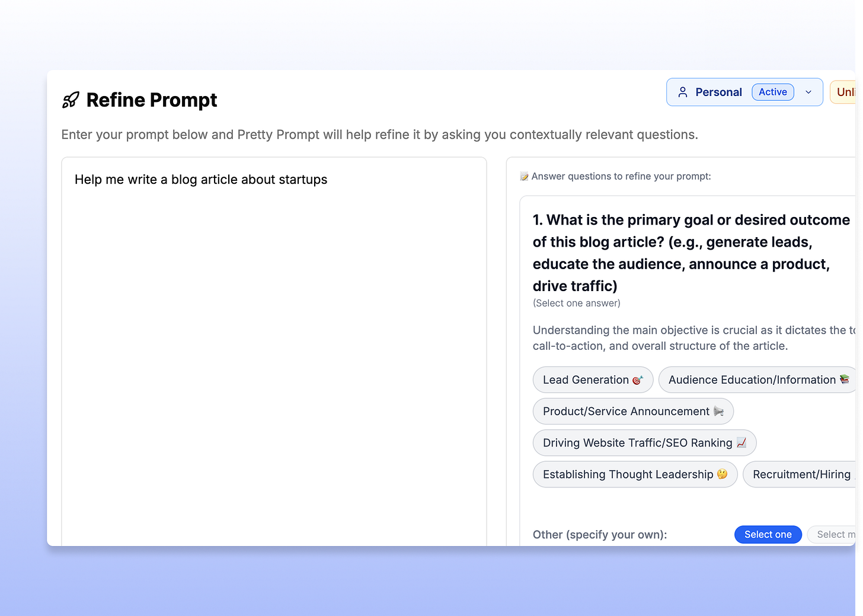Viewport: 863px width, 616px height.
Task: Pick the Product/Service Announcement option
Action: 633,411
